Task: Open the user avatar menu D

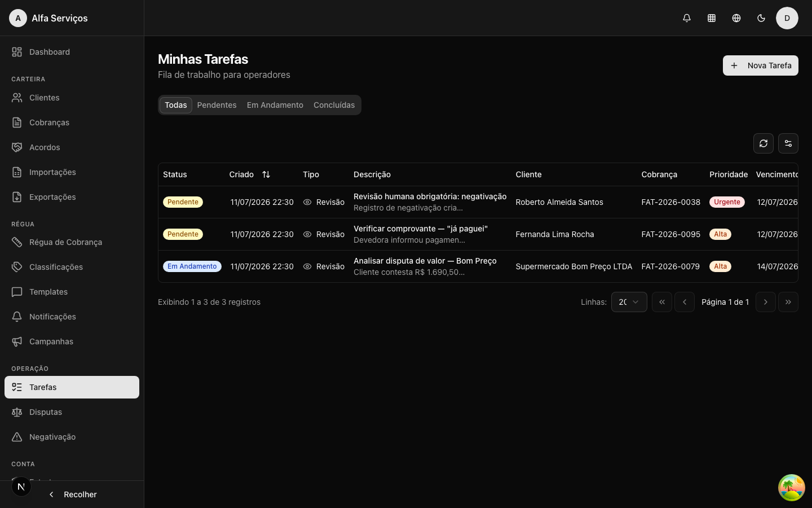Action: pyautogui.click(x=787, y=18)
